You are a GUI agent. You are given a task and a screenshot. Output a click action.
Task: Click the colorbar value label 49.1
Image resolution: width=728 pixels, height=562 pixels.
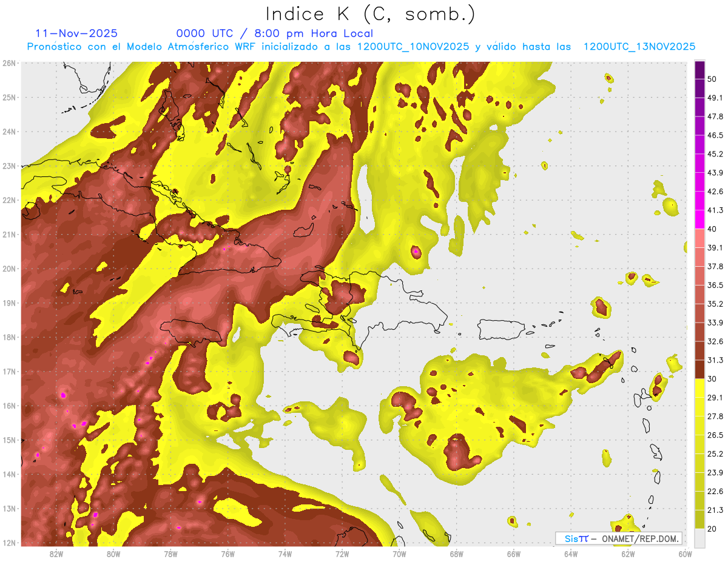715,98
